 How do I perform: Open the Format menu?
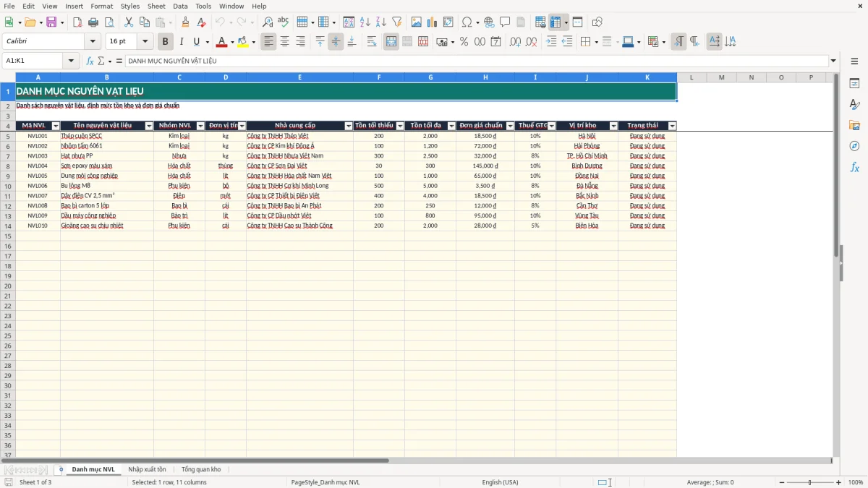point(101,6)
